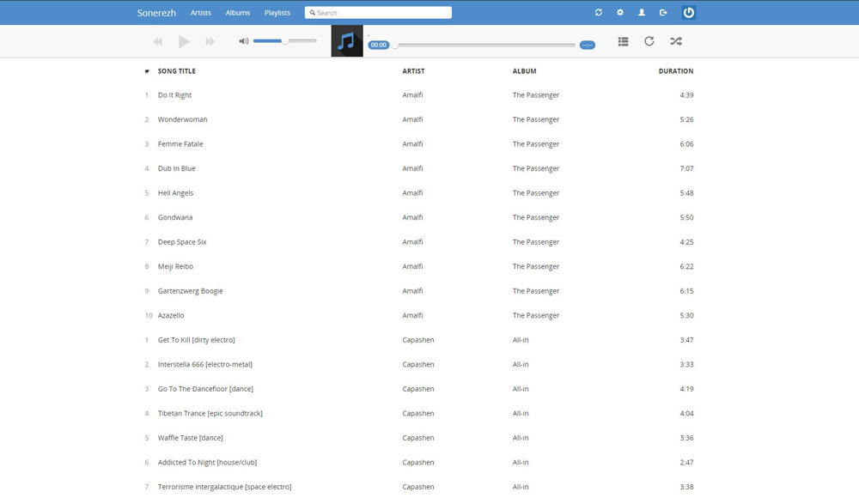
Task: Select song "Azazello"
Action: coord(171,316)
